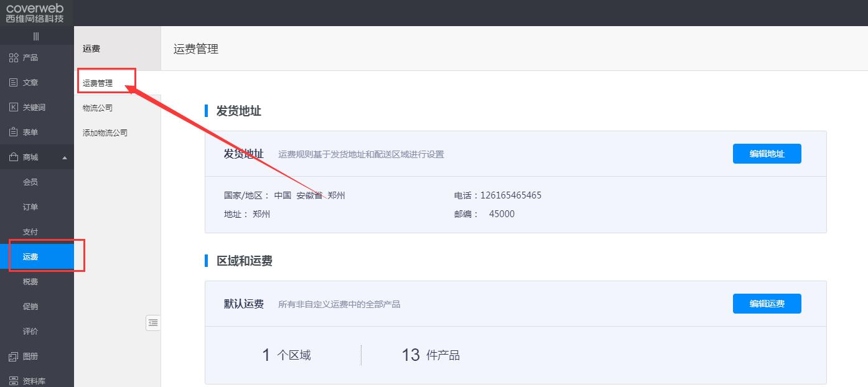Click the Articles document icon
The height and width of the screenshot is (387, 868).
(14, 83)
